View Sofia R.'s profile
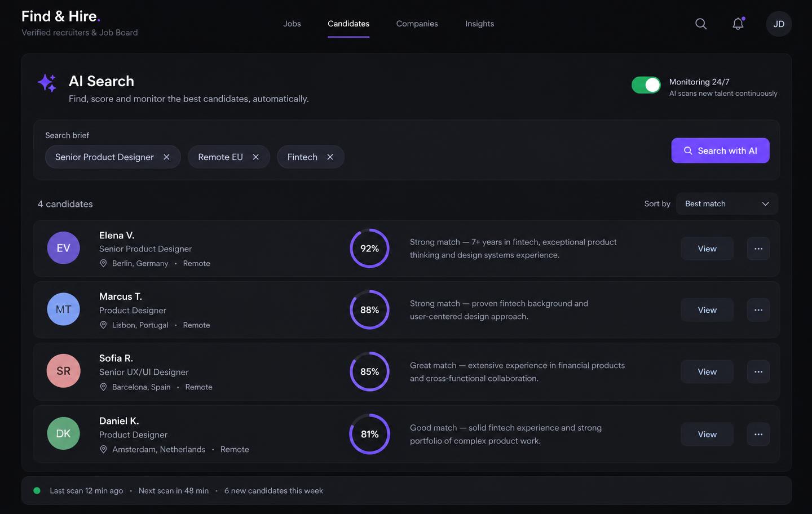812x514 pixels. (x=707, y=371)
